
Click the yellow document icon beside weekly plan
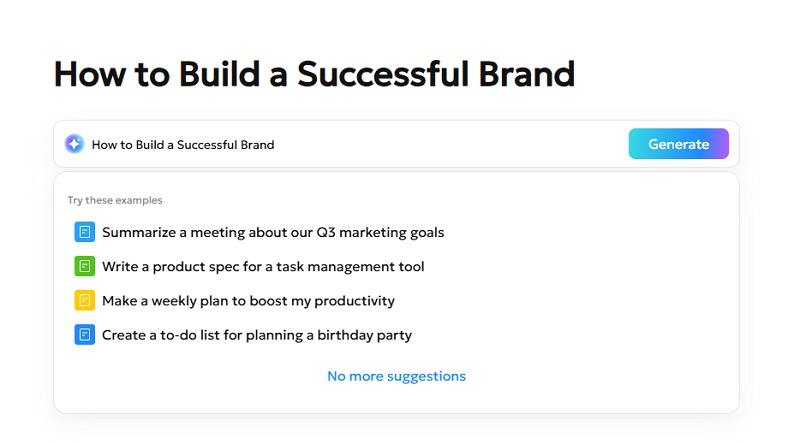(84, 300)
